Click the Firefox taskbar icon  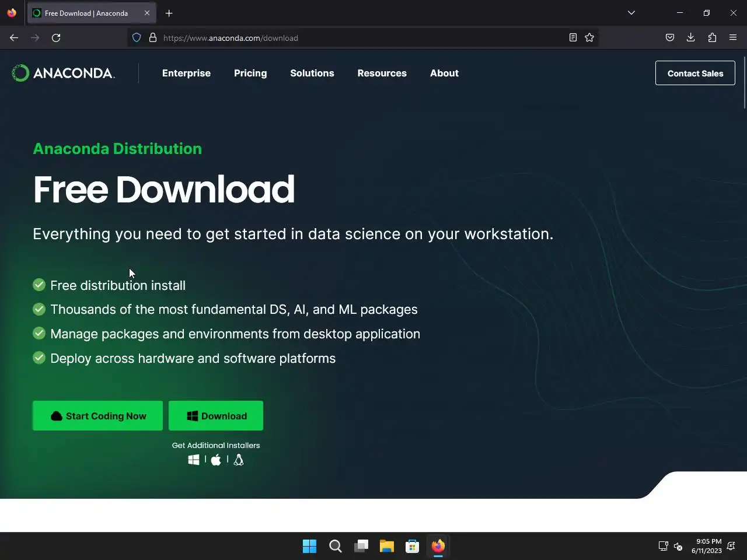point(438,546)
